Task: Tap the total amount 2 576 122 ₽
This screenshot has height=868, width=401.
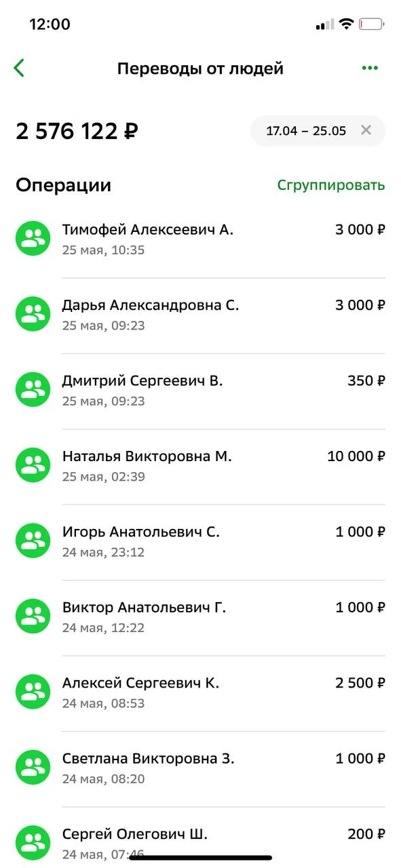Action: 77,131
